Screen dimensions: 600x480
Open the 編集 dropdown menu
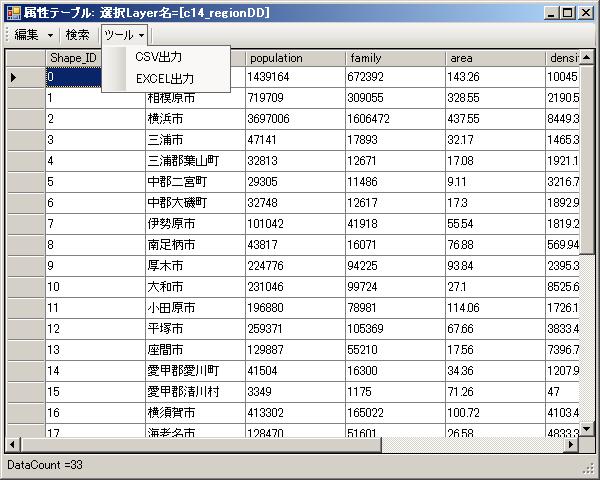[33, 35]
